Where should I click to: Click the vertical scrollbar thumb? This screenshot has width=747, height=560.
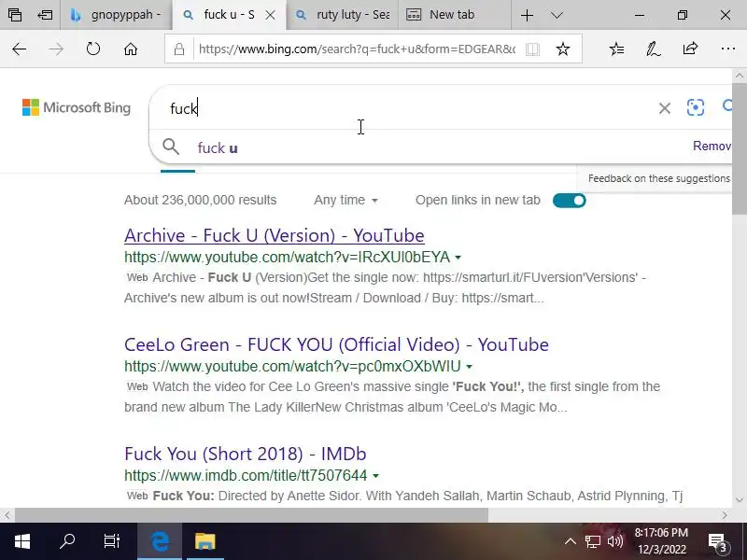(x=740, y=148)
